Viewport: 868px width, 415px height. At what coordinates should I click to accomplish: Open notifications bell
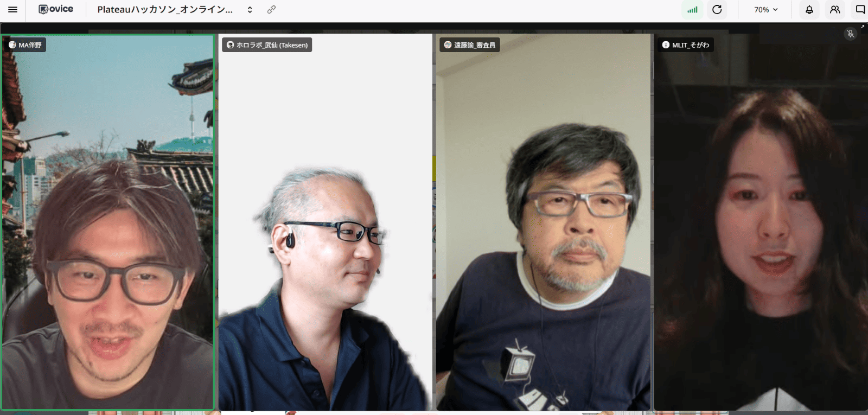(809, 10)
